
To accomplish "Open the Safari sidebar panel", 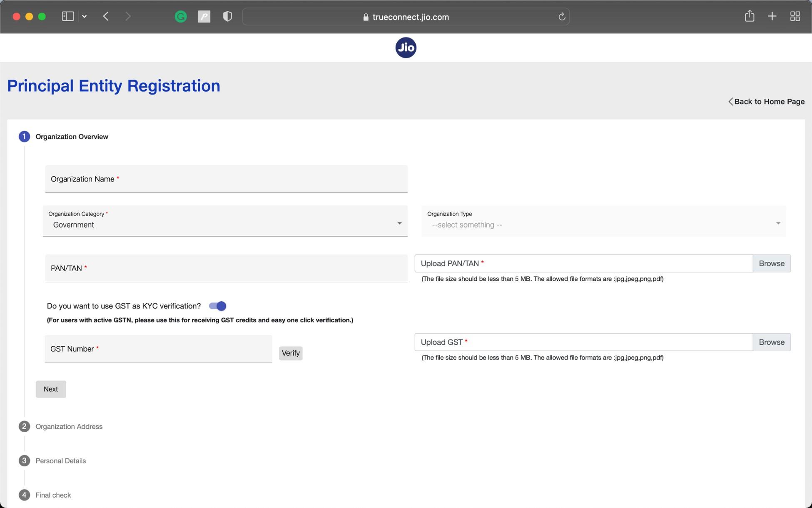I will pos(68,16).
